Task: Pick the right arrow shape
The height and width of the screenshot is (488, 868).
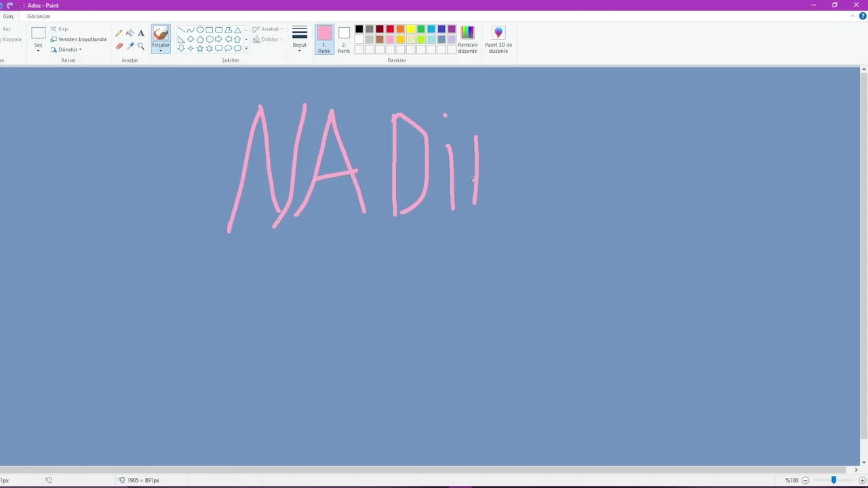Action: [x=219, y=39]
